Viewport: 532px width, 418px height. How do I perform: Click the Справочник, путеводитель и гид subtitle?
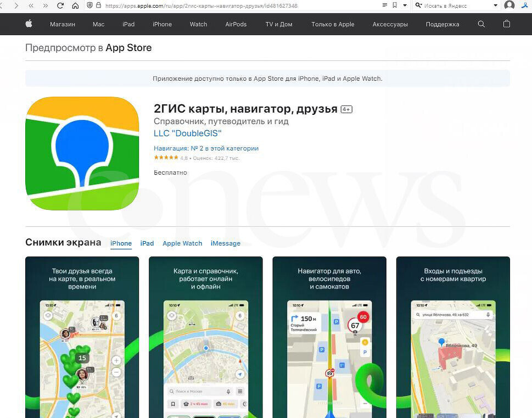point(221,121)
